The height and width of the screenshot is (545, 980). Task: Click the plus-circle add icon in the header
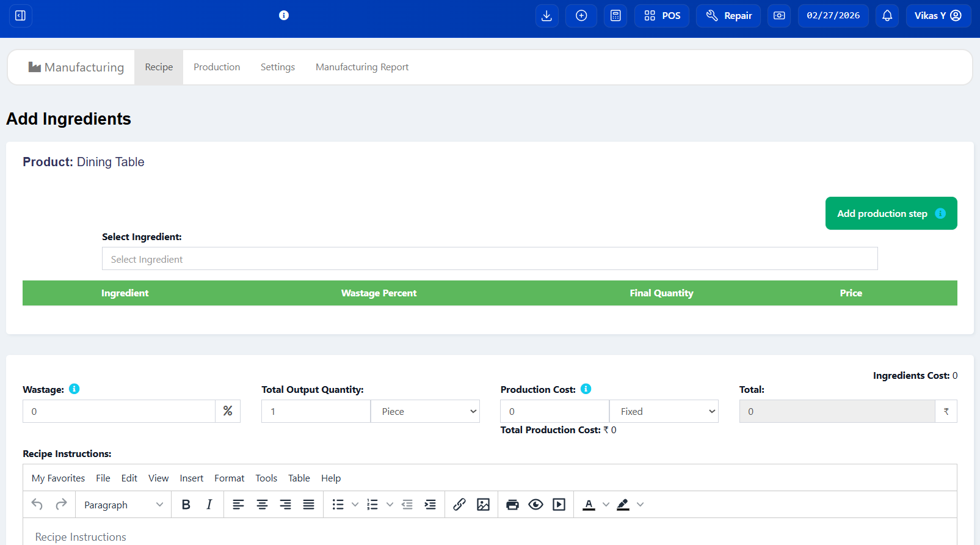coord(581,16)
